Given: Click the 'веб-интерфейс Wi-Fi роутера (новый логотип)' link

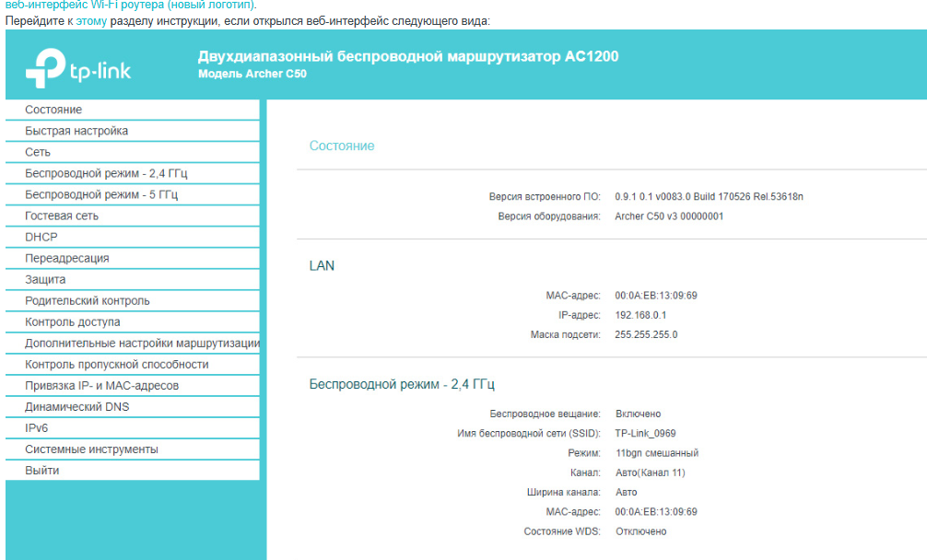Looking at the screenshot, I should point(130,5).
